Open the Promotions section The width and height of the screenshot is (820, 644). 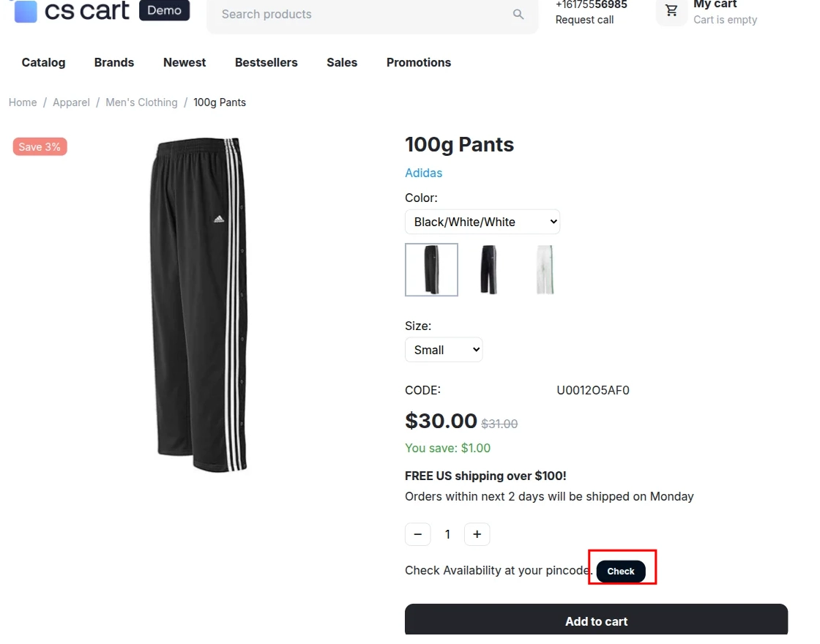pyautogui.click(x=418, y=62)
